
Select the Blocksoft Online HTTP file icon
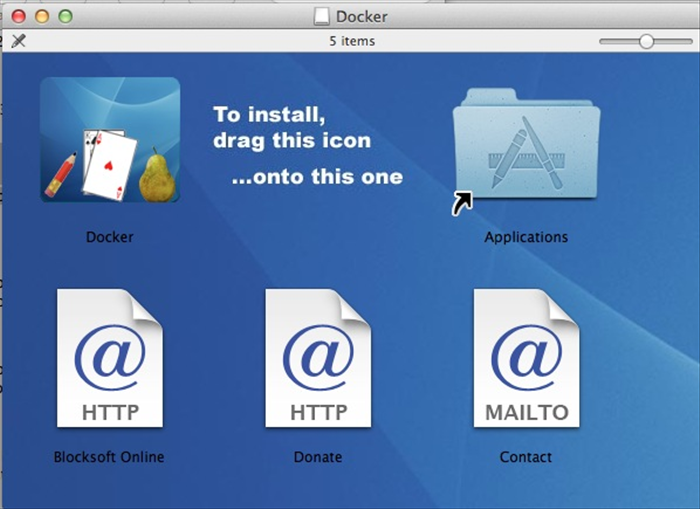110,358
